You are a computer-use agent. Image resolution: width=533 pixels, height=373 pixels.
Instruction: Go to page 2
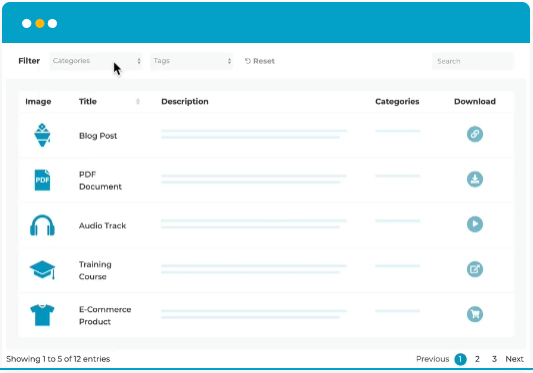(477, 359)
